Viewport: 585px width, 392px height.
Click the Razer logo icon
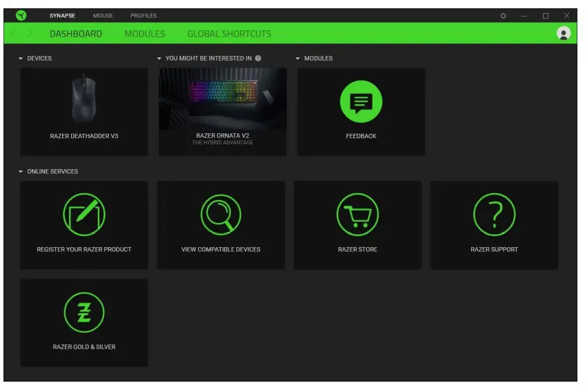tap(21, 15)
